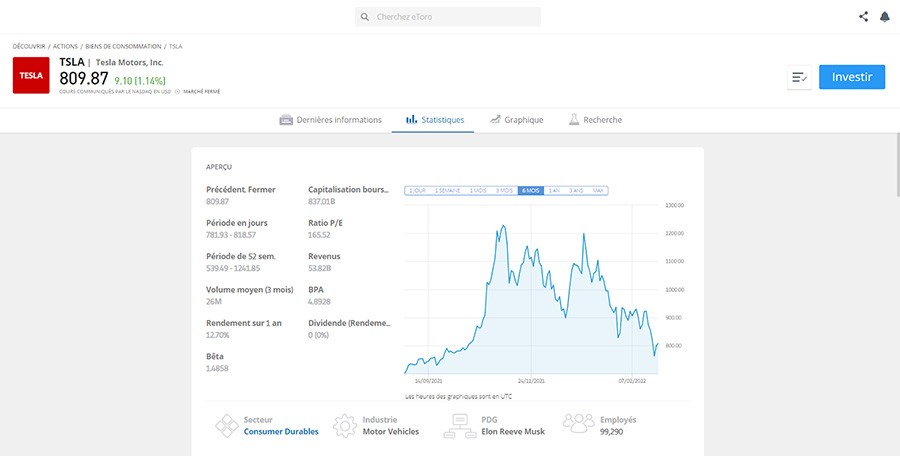Click the flask icon of Recherche
The height and width of the screenshot is (456, 900).
point(574,119)
